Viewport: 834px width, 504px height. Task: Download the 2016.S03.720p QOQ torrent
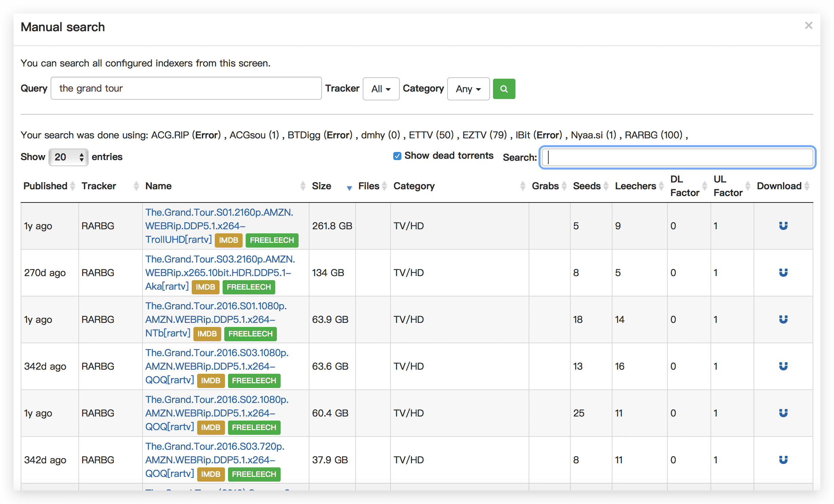(x=783, y=460)
